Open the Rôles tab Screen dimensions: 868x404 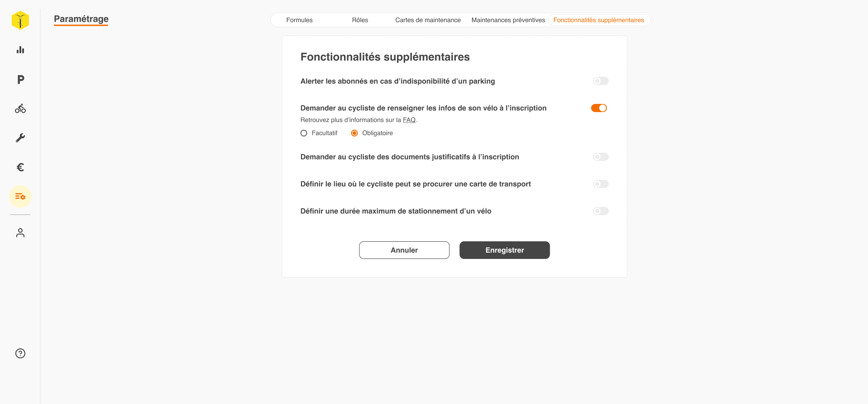click(360, 20)
